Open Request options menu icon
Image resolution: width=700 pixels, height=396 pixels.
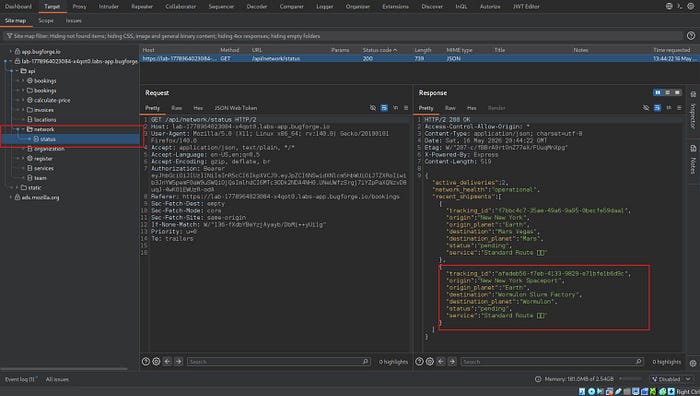[x=406, y=108]
